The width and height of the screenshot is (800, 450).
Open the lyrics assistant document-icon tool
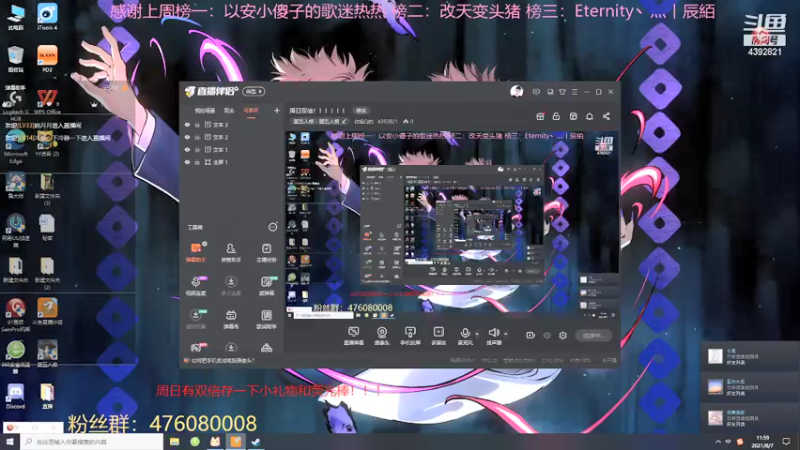pos(266,319)
